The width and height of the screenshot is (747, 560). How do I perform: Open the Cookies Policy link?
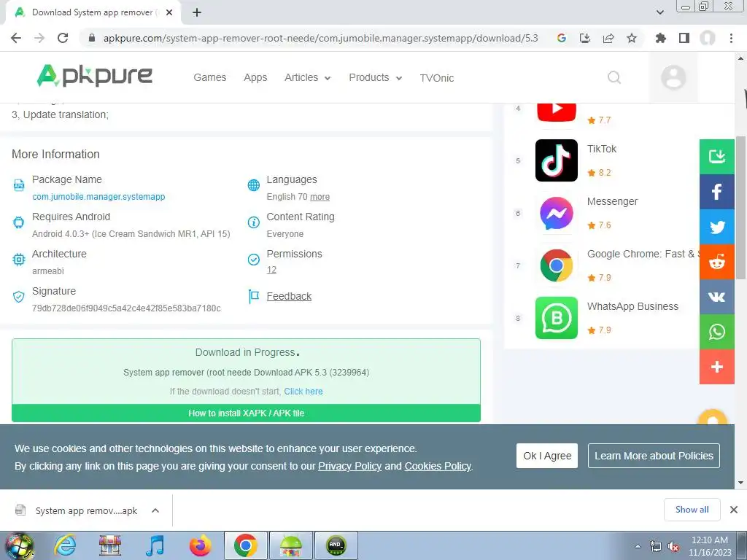[438, 466]
